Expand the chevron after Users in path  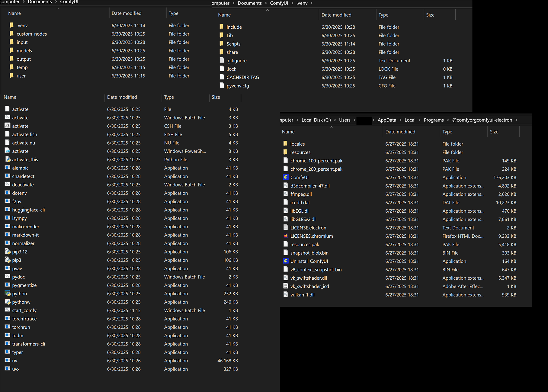point(355,120)
